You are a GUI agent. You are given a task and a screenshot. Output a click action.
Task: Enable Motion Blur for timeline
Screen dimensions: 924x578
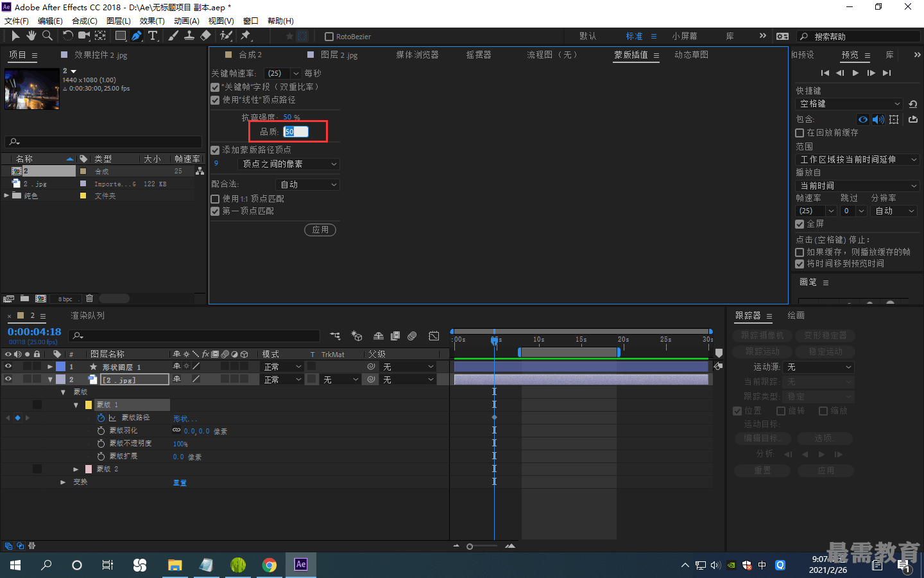412,336
